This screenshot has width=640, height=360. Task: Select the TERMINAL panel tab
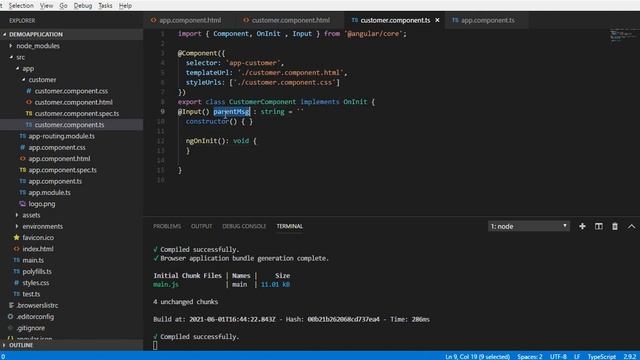click(x=289, y=226)
